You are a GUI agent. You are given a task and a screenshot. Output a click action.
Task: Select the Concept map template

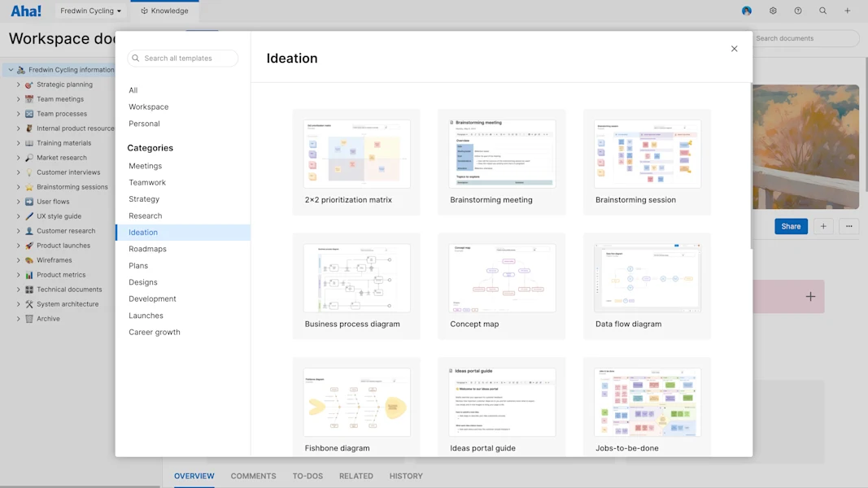502,286
